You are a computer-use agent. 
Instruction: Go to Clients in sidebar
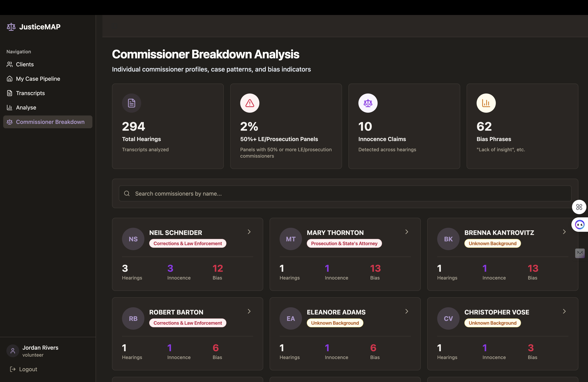coord(25,64)
